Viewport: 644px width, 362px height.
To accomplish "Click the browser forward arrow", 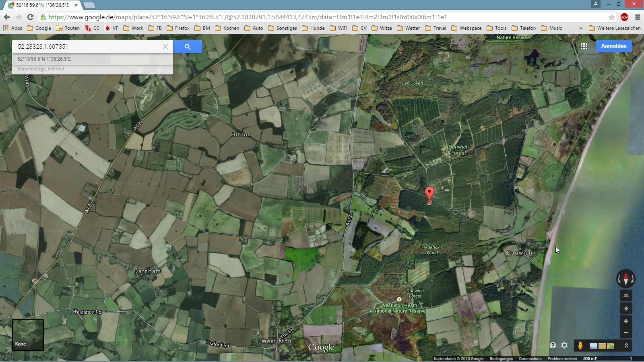I will click(x=19, y=17).
